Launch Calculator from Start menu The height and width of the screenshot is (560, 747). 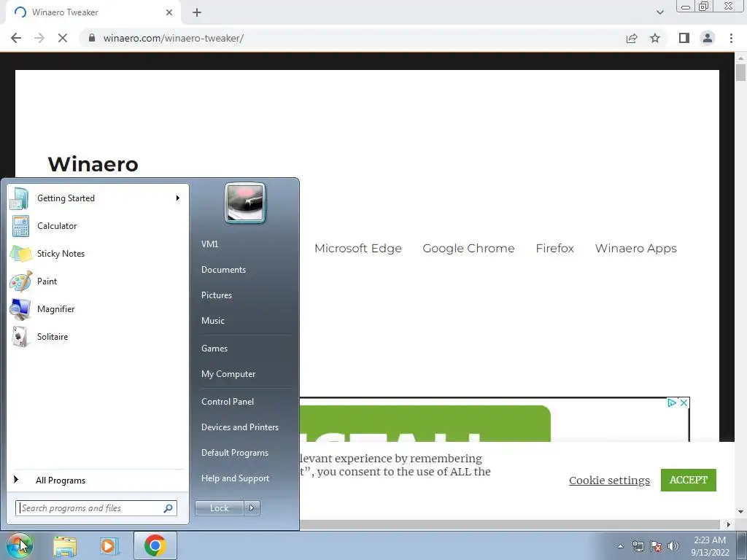[x=97, y=226]
